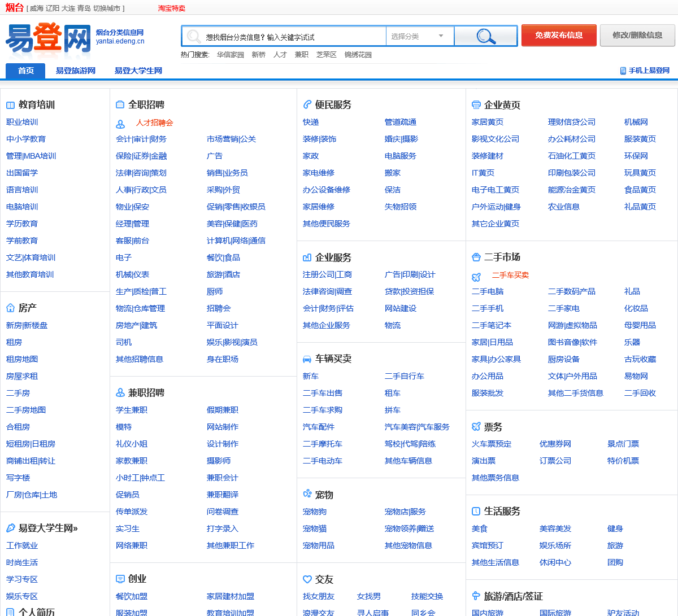This screenshot has height=616, width=678.
Task: Switch city to 威海
Action: [x=36, y=8]
